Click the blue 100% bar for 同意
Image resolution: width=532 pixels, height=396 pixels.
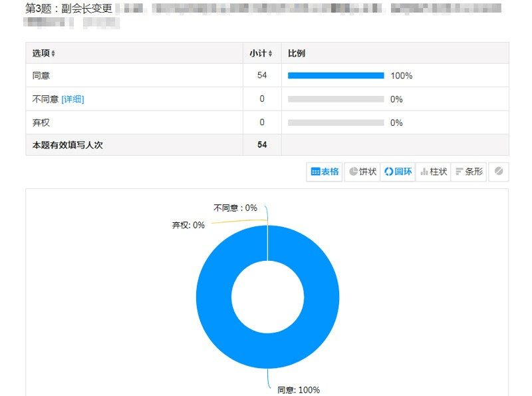[x=336, y=76]
